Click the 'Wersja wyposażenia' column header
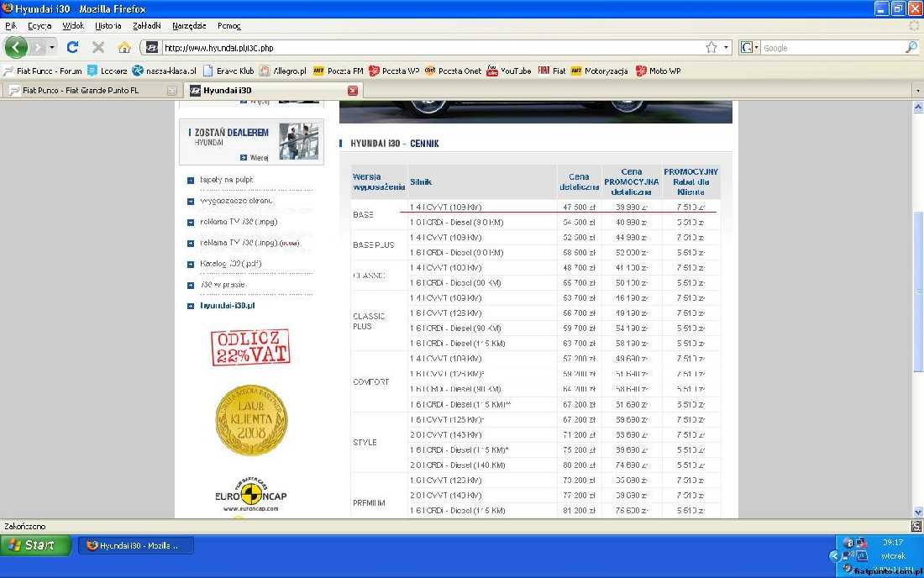 (x=379, y=181)
